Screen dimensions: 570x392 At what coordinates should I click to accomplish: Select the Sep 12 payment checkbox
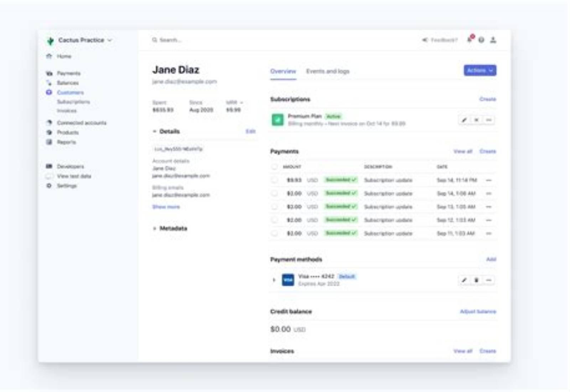point(274,220)
